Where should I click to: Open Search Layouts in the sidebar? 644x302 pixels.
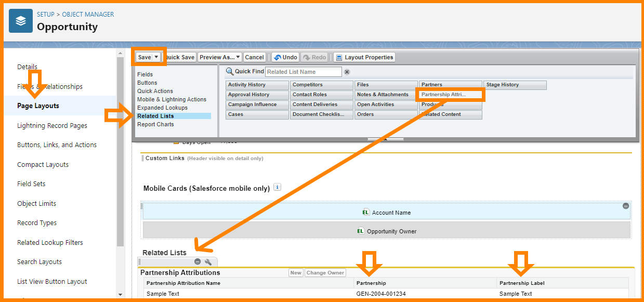point(40,261)
